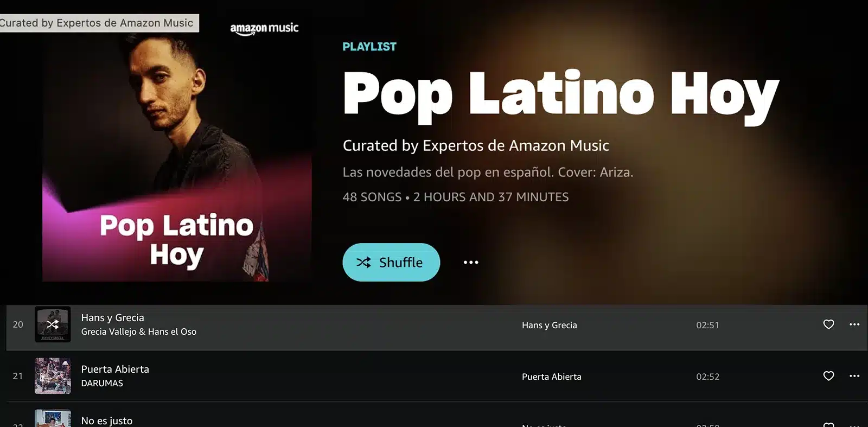Toggle heart on No es justo row
Viewport: 868px width, 427px height.
pos(828,424)
